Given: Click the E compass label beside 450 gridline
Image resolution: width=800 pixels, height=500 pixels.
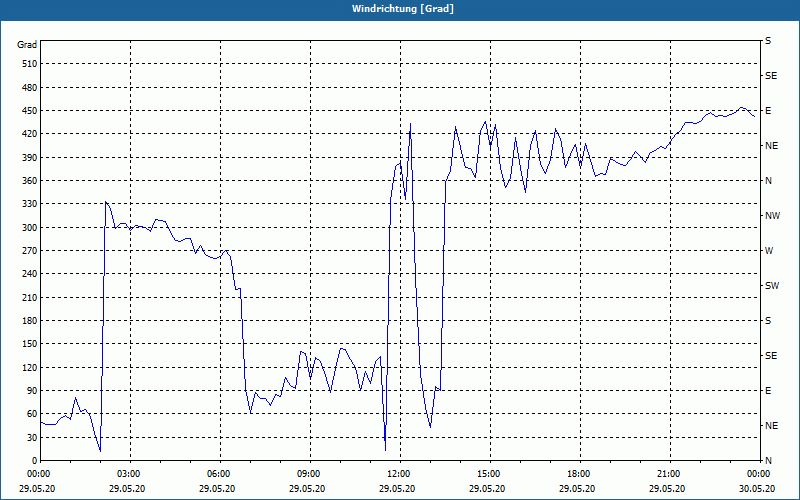Looking at the screenshot, I should (x=768, y=111).
